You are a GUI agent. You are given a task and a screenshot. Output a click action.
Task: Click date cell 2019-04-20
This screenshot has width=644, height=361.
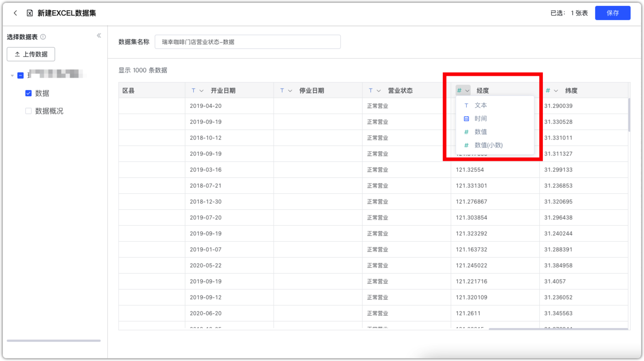pyautogui.click(x=229, y=106)
